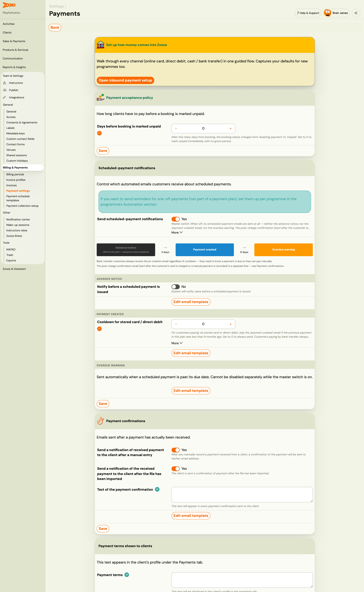Open Team & Settings section in sidebar
The width and height of the screenshot is (364, 592).
click(x=13, y=76)
